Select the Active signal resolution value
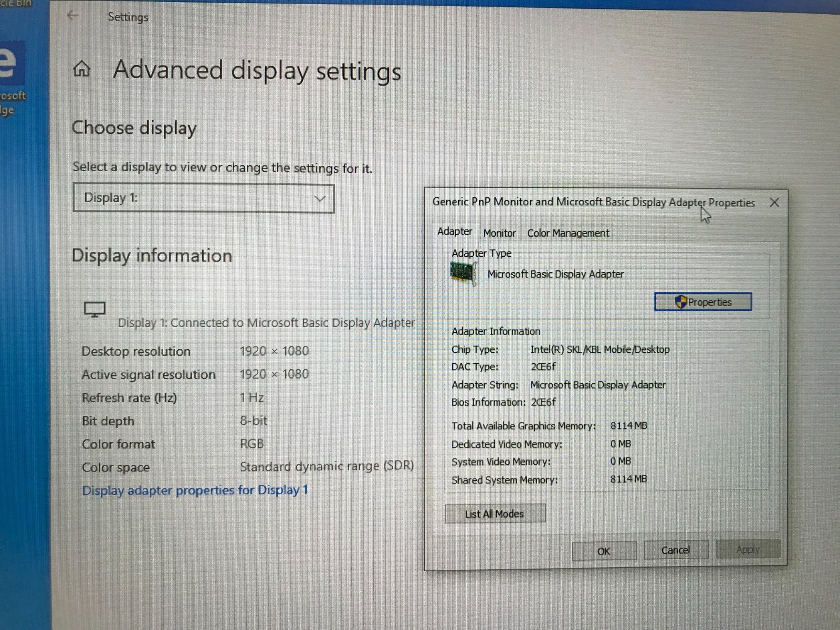 point(274,374)
